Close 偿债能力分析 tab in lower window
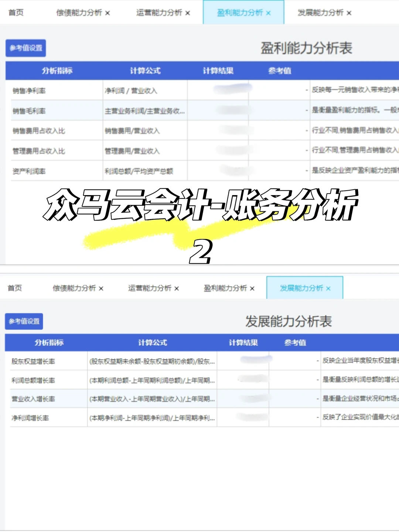The image size is (399, 532). click(101, 288)
